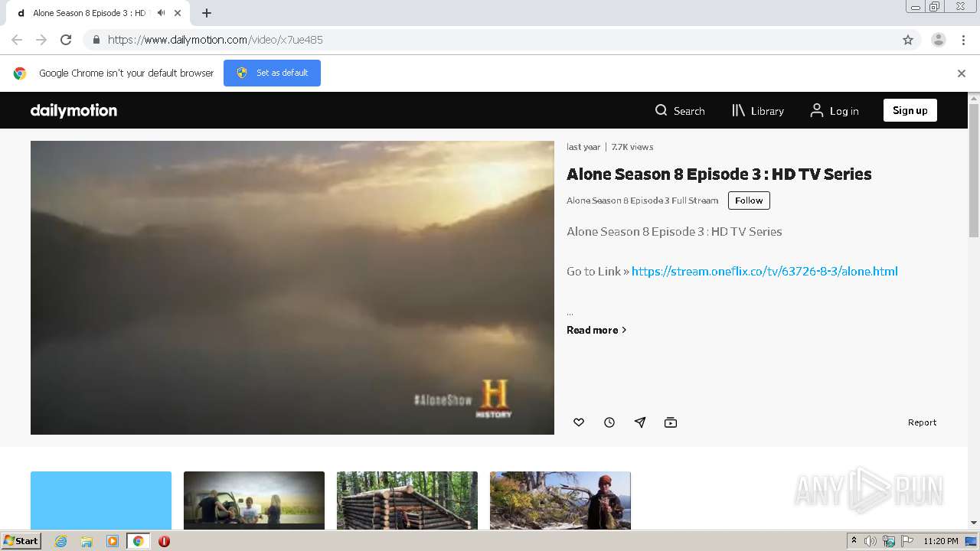This screenshot has height=551, width=980.
Task: Open File Explorer from taskbar
Action: (87, 541)
